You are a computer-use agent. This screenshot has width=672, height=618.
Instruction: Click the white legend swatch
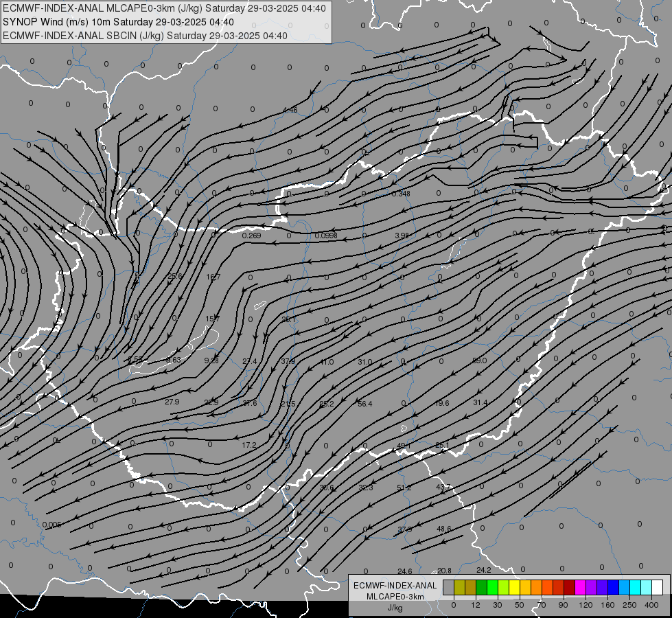click(658, 587)
